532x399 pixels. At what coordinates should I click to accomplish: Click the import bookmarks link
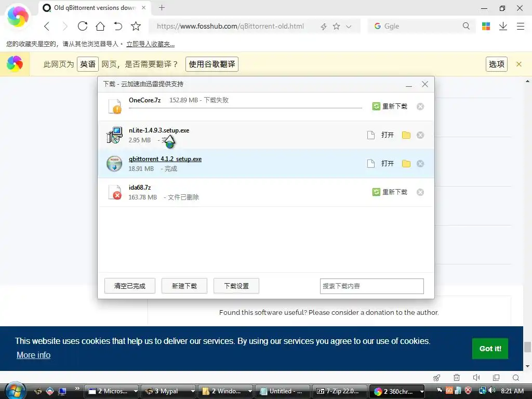tap(150, 44)
